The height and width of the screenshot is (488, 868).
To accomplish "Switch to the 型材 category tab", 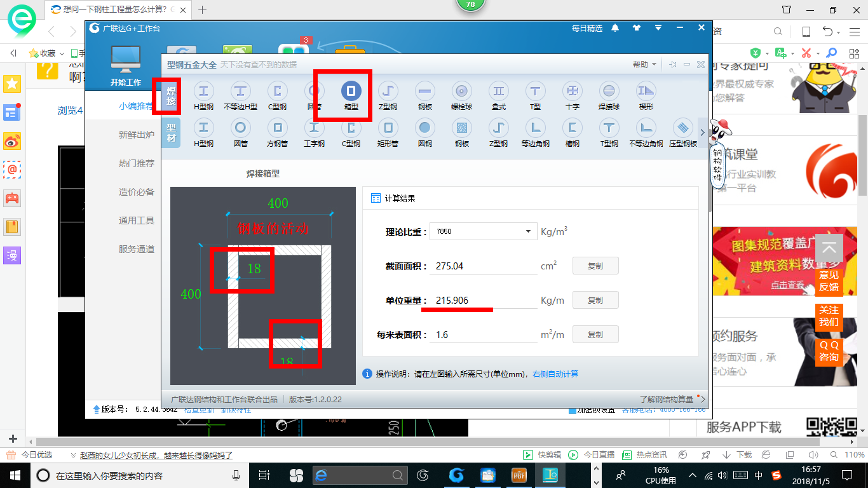I will click(171, 132).
